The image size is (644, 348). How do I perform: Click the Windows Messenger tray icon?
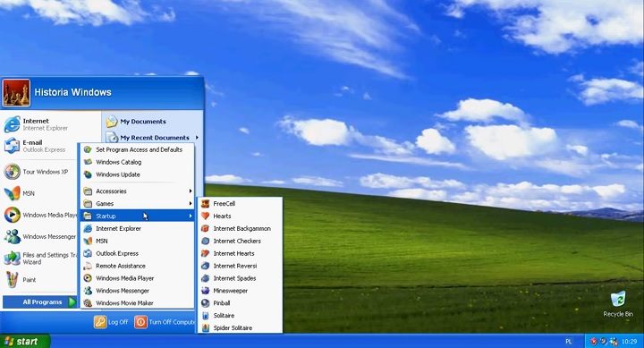[614, 342]
